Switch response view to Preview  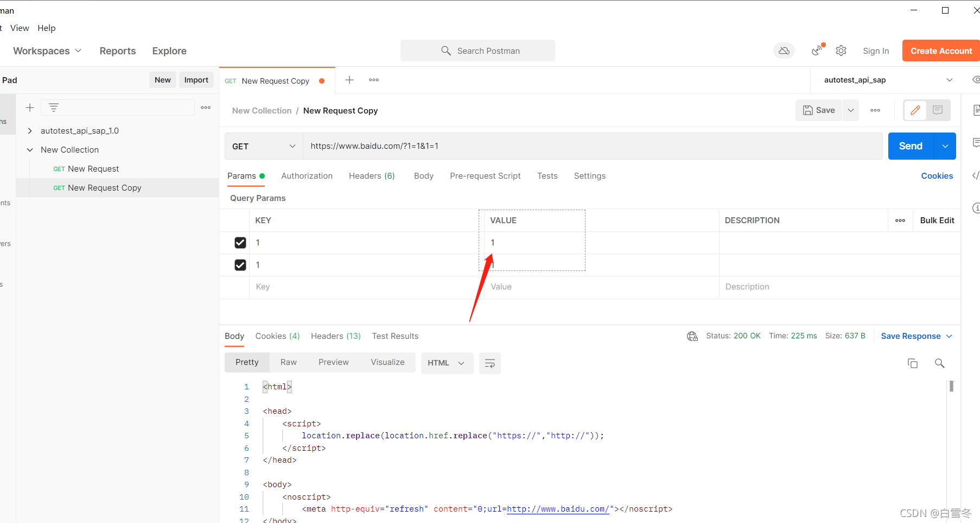[334, 362]
